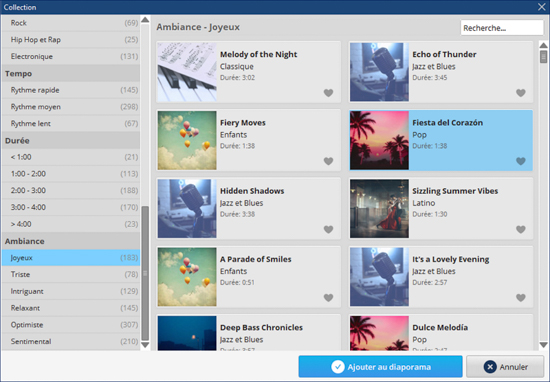Select the Hidden Shadows track title
This screenshot has height=382, width=550.
coord(252,191)
